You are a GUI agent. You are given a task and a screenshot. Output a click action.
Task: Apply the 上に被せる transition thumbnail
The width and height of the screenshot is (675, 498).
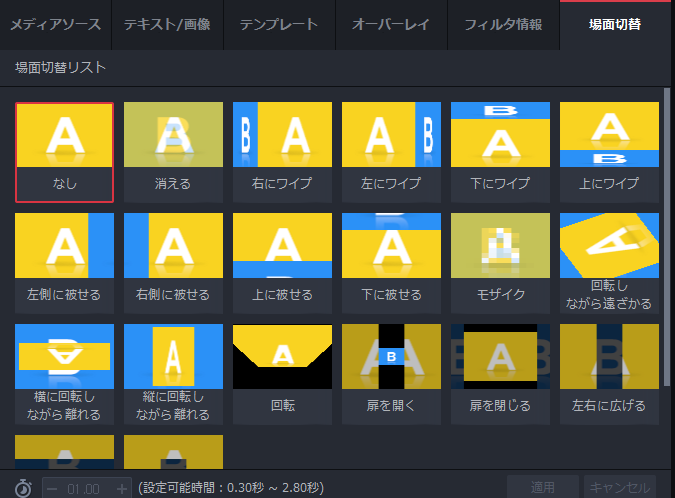coord(282,263)
